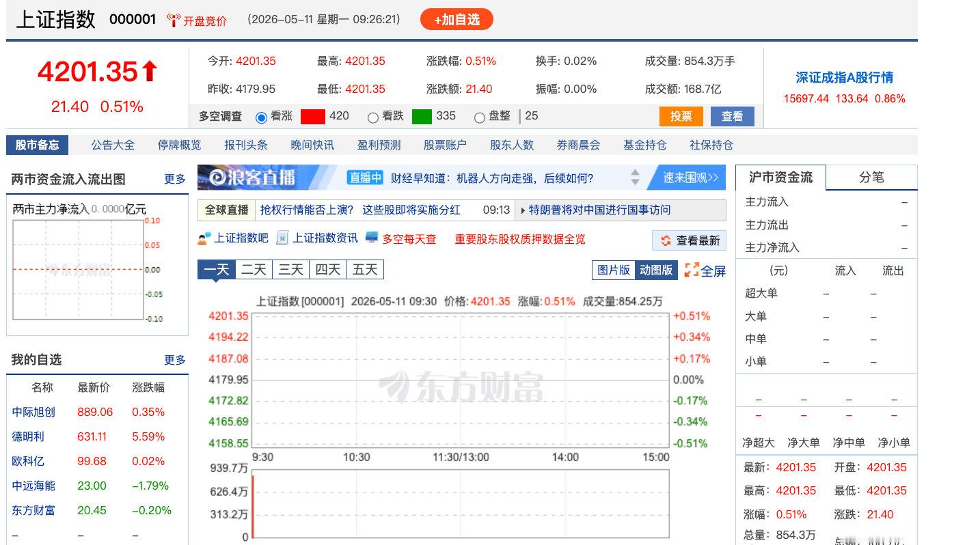Viewport: 980px width, 545px height.
Task: Open 欧科亿 in watchlist
Action: pos(28,461)
